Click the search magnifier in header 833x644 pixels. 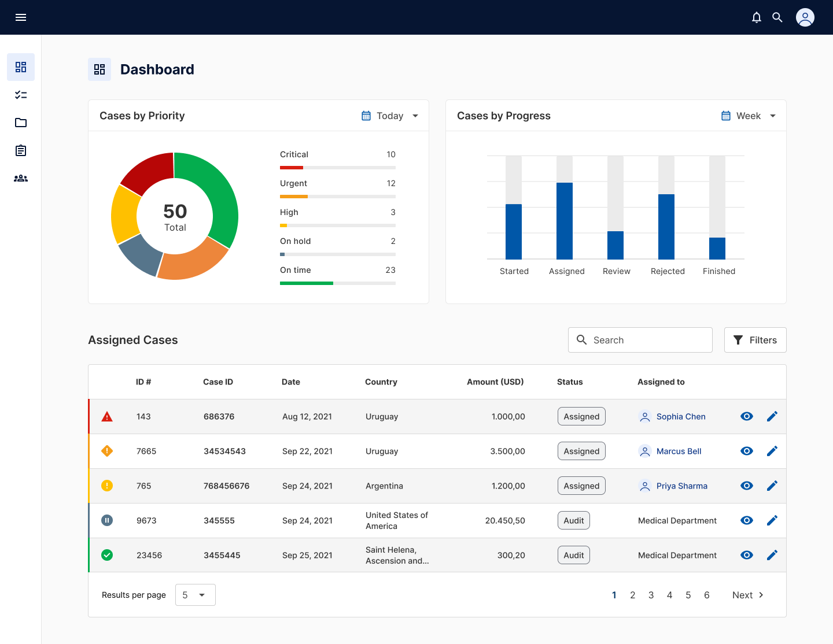click(x=777, y=17)
